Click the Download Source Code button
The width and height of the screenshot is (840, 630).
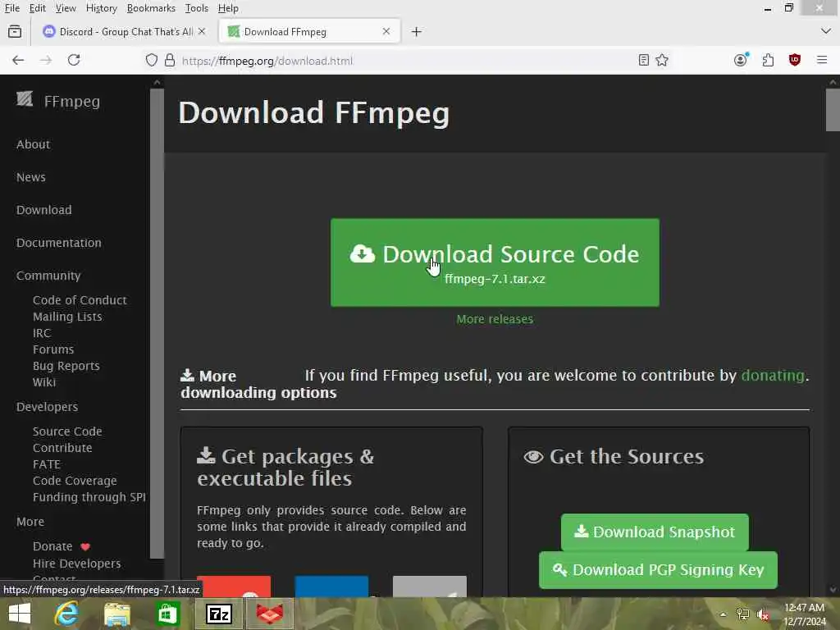[495, 262]
